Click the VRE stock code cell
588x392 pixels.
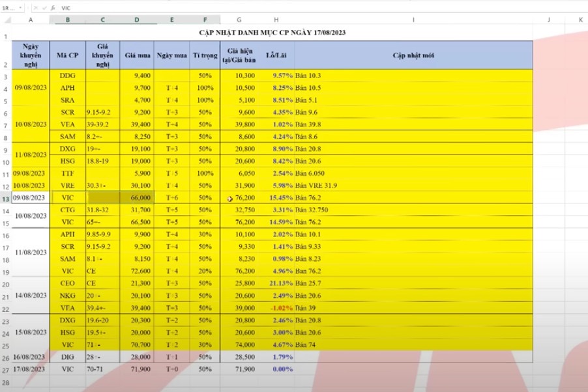pyautogui.click(x=68, y=186)
